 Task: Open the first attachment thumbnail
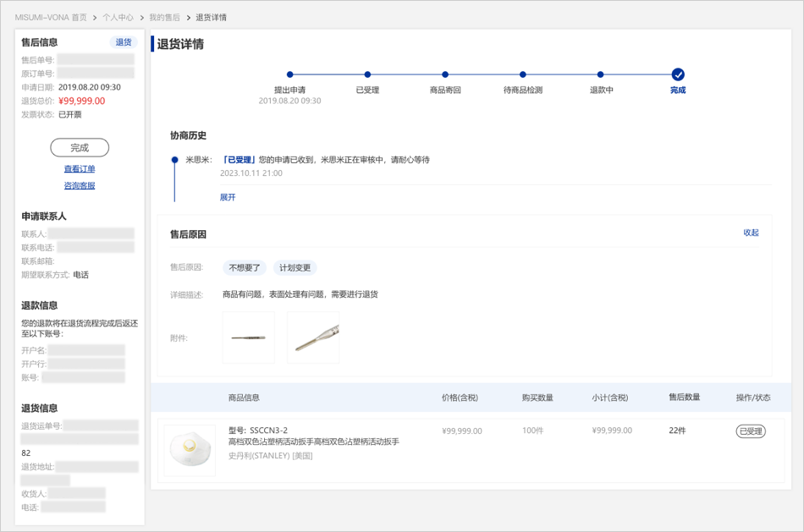(249, 337)
